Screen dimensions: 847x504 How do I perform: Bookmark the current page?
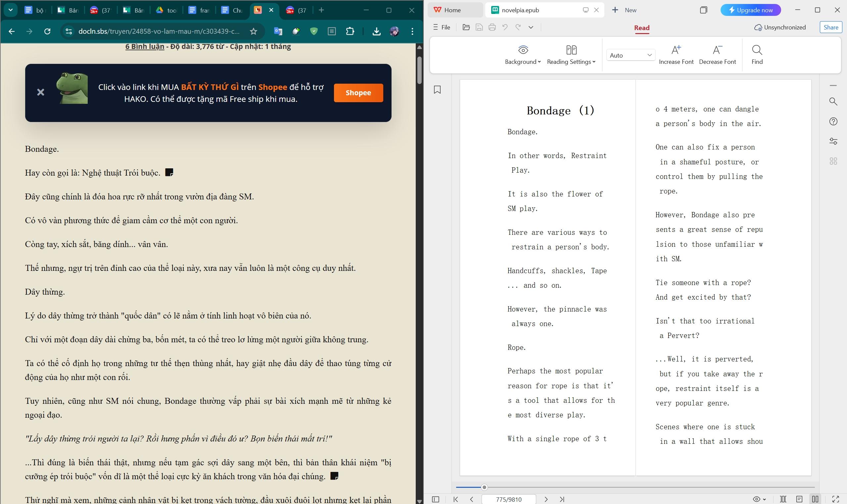coord(437,90)
